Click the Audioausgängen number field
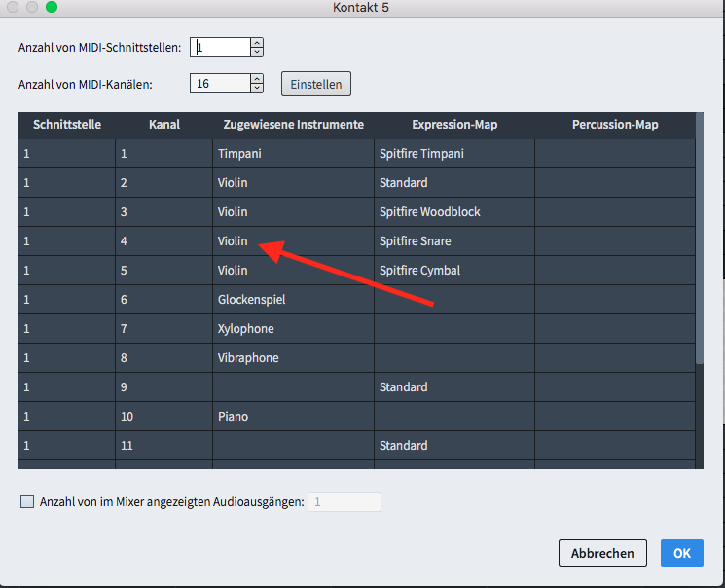Viewport: 725px width, 588px height. click(x=344, y=502)
